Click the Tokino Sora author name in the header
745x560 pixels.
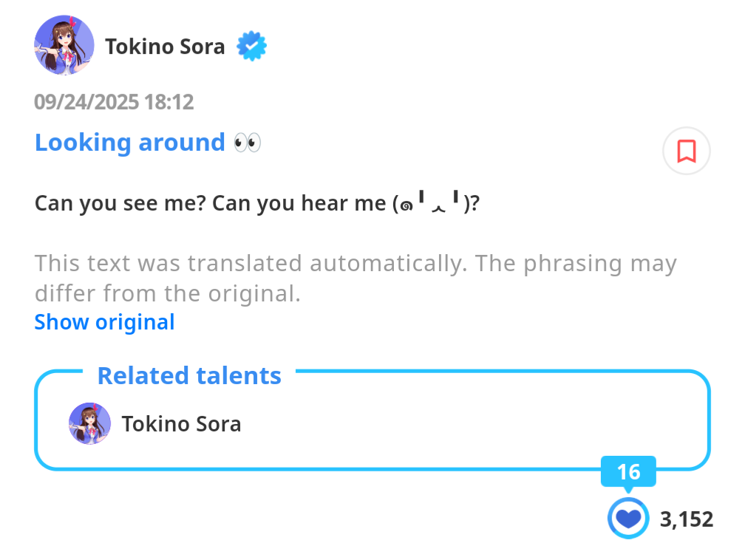coord(165,47)
